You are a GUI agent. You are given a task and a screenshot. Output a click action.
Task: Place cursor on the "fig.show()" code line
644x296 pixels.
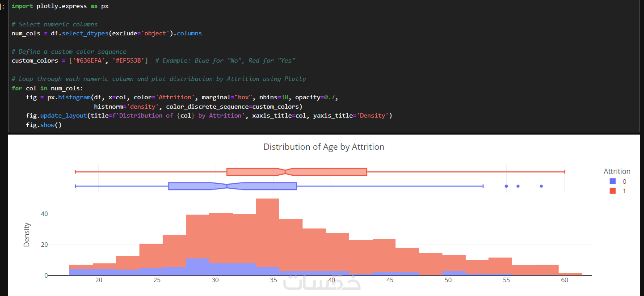coord(43,125)
